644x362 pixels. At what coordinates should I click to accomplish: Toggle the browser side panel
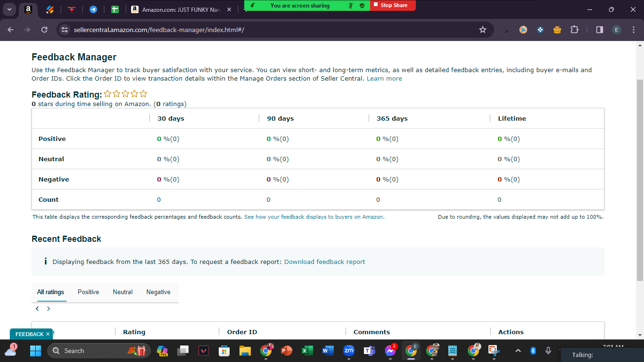tap(600, 30)
